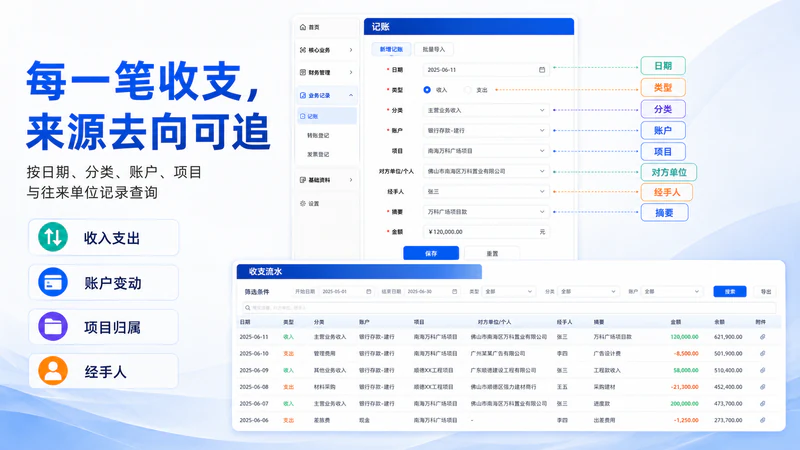Click the 开始日期 field 2025-05-01
800x450 pixels.
(x=346, y=292)
